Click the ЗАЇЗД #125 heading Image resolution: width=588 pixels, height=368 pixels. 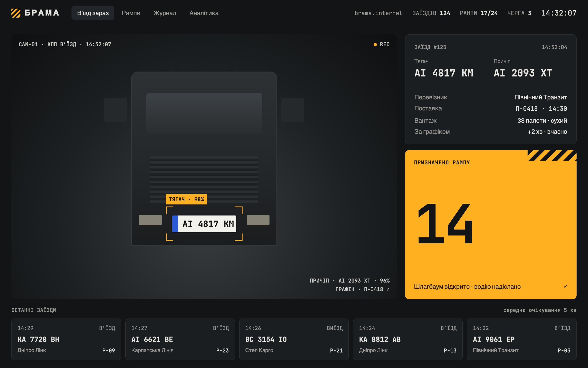click(430, 47)
